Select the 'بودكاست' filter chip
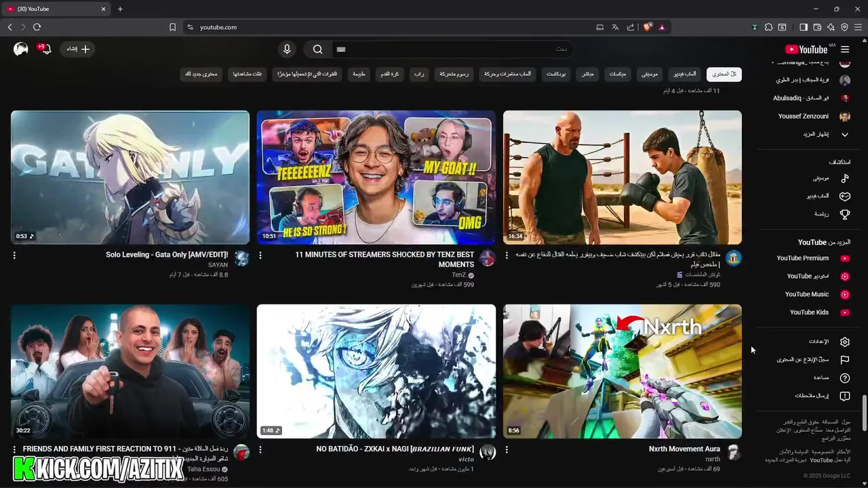Screen dimensions: 868x488 (557, 74)
